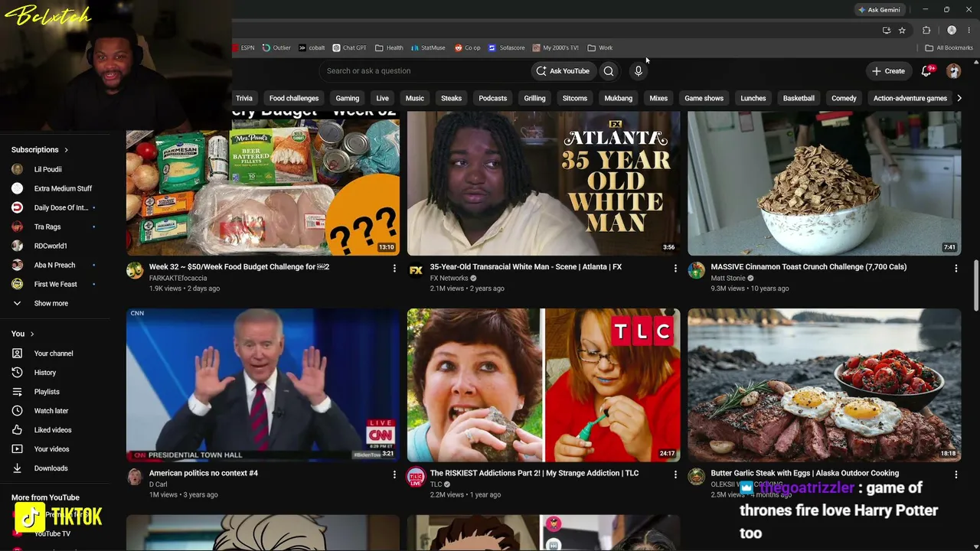The width and height of the screenshot is (980, 551).
Task: Select the Food challenges chip
Action: click(x=294, y=98)
